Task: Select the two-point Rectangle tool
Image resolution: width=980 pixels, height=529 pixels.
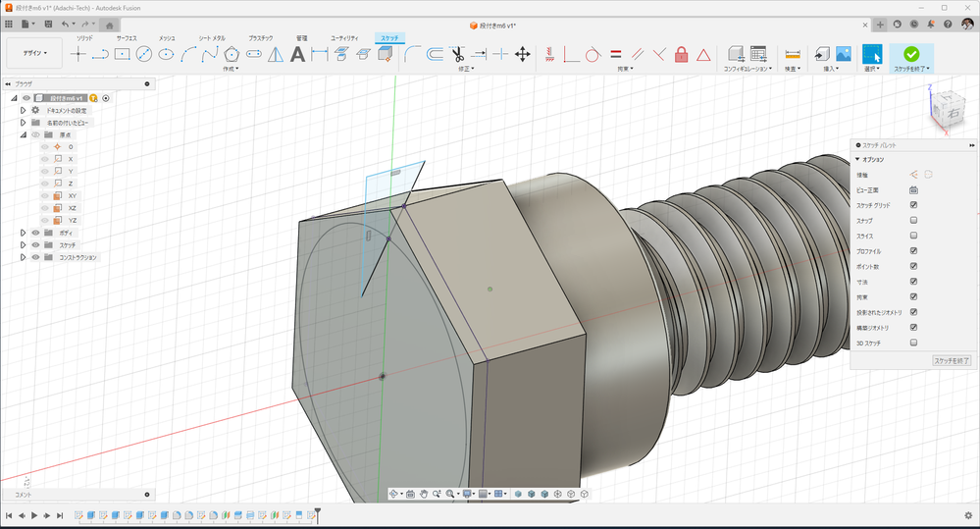Action: coord(123,54)
